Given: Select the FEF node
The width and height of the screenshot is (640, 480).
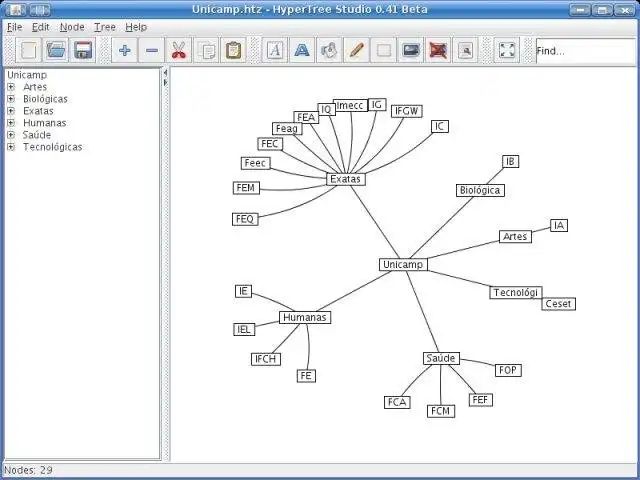Looking at the screenshot, I should click(x=480, y=400).
